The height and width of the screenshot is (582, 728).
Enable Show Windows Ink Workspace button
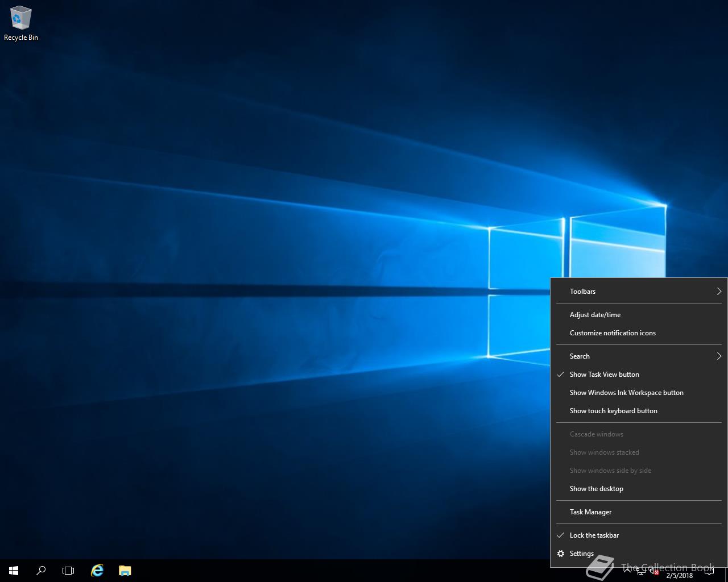click(639, 393)
